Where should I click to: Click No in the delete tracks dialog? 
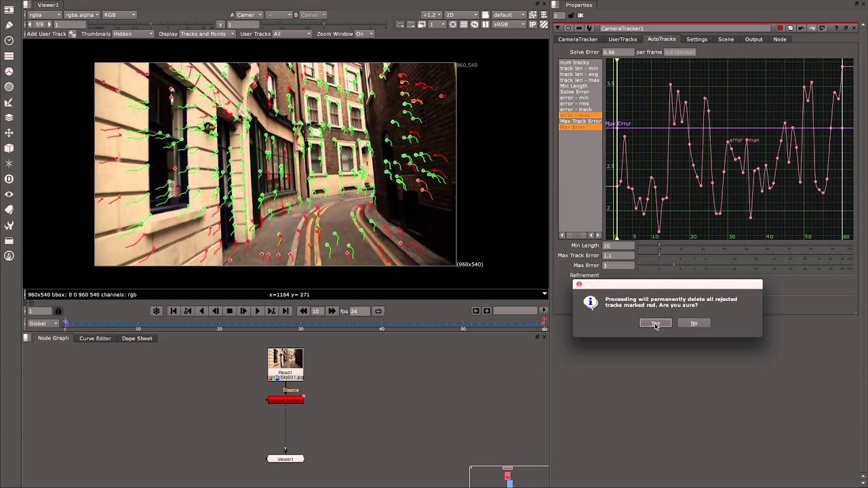(x=694, y=323)
